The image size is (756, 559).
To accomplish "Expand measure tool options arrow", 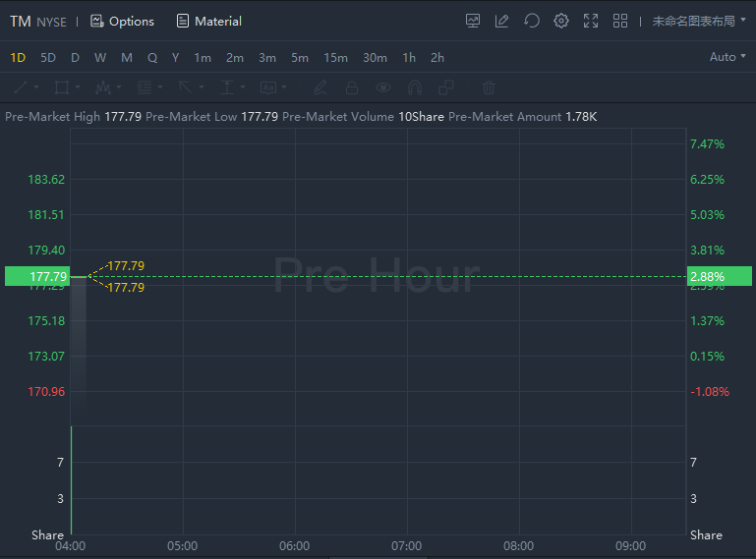I will tap(243, 87).
